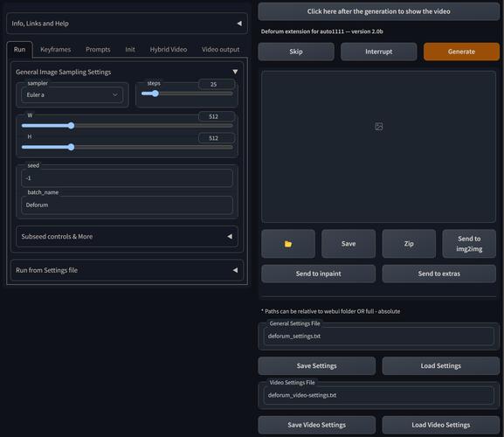
Task: Click Skip button
Action: (x=296, y=52)
